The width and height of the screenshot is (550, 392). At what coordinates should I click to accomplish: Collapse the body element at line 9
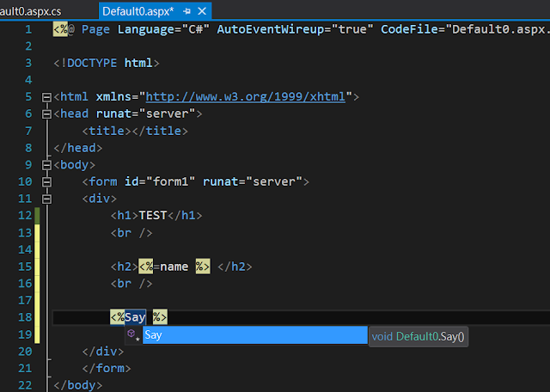pyautogui.click(x=46, y=165)
